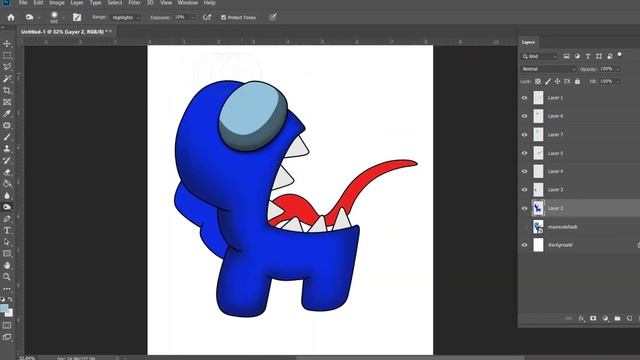640x360 pixels.
Task: Hide Layer 1 using its eye icon
Action: coord(524,98)
